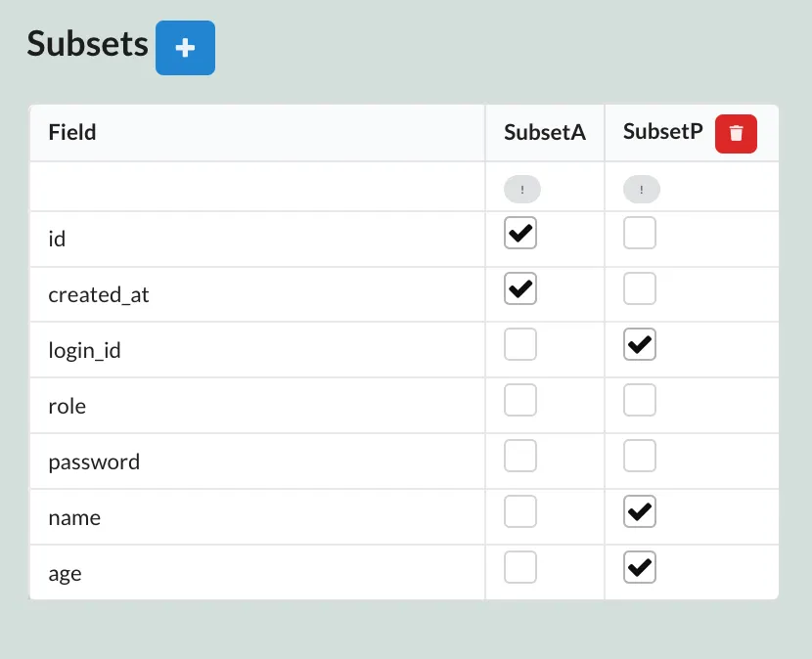This screenshot has height=659, width=812.
Task: Disable login_id in SubsetP
Action: point(640,344)
